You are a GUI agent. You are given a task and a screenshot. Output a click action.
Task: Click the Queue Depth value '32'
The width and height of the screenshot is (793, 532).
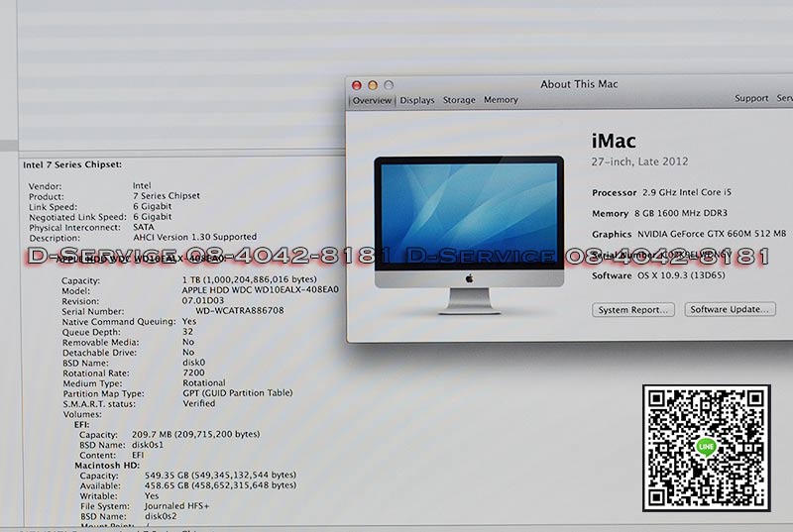[x=187, y=332]
